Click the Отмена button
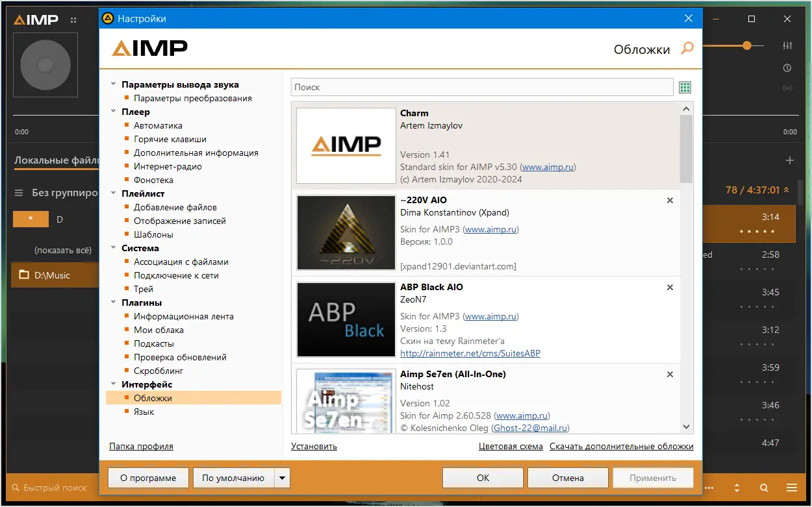Viewport: 812px width, 507px height. [568, 478]
